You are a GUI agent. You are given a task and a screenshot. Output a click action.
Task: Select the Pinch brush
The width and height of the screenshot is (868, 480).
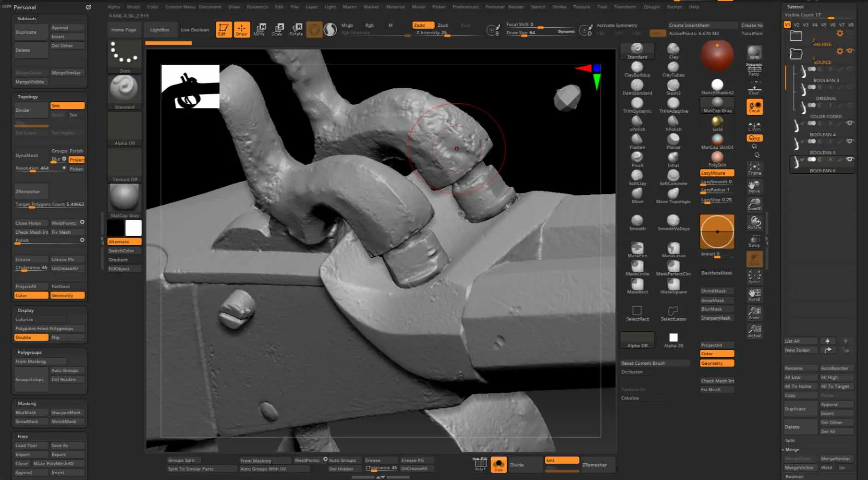(x=637, y=160)
